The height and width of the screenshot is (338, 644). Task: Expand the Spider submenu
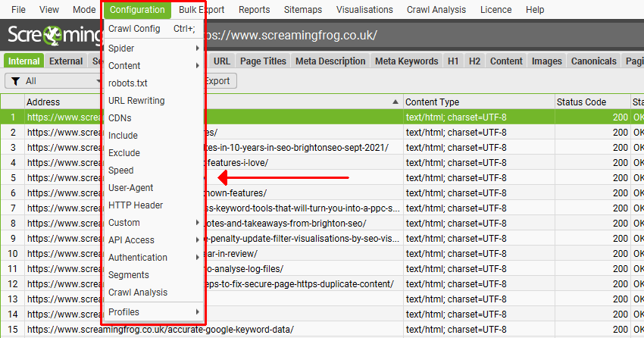pos(154,48)
